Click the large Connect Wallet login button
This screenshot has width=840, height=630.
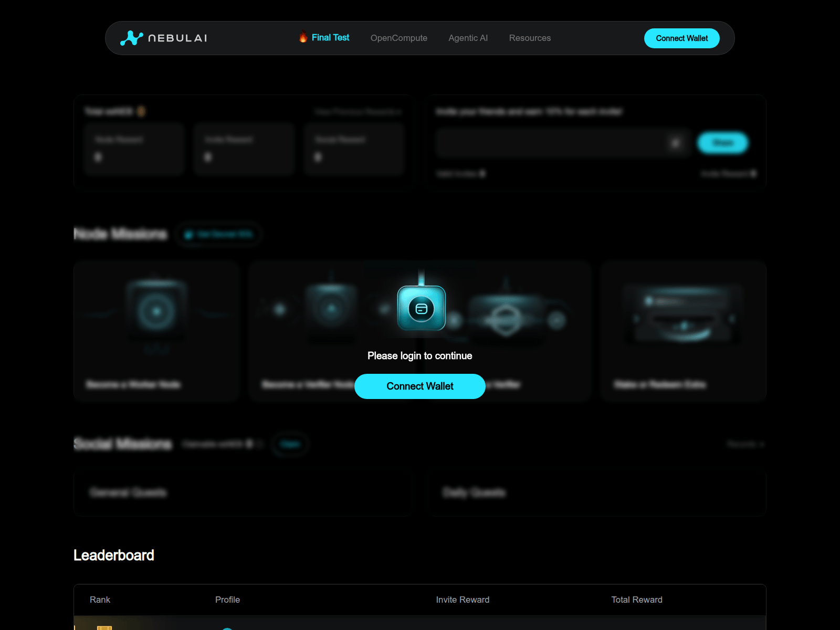point(420,386)
